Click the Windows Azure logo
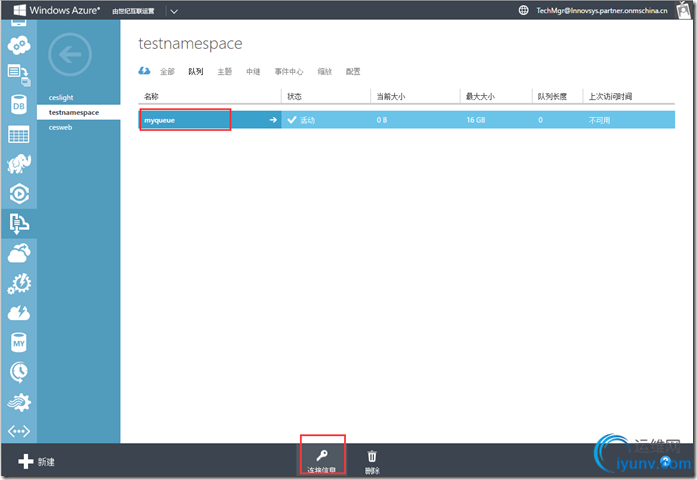This screenshot has width=697, height=480. point(56,10)
